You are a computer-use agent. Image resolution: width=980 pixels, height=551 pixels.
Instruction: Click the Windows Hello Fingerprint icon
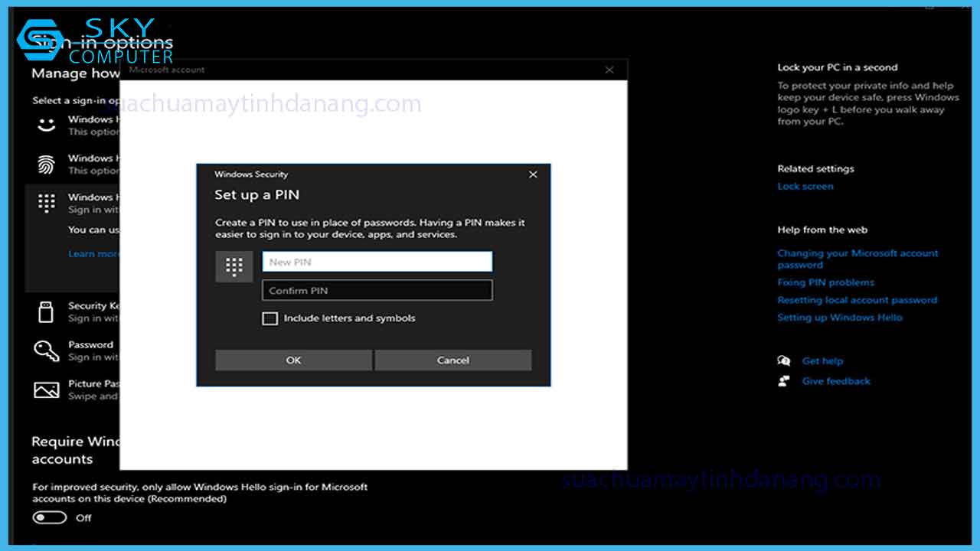46,164
